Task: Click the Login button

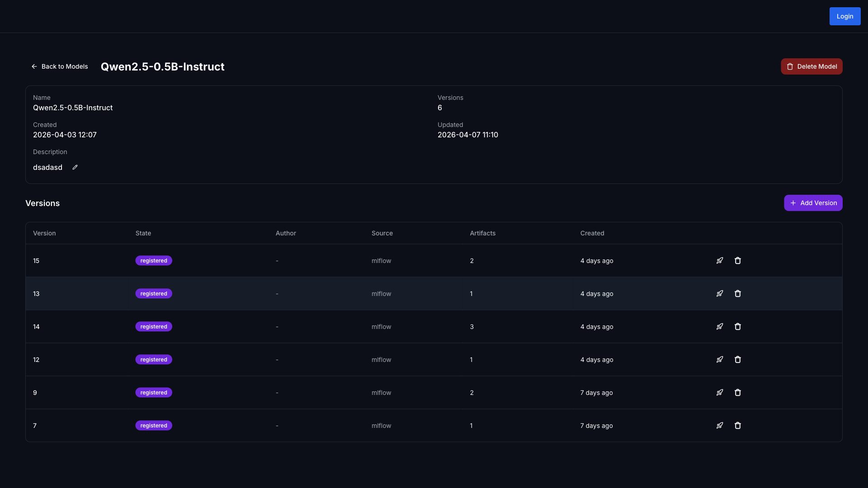Action: (844, 16)
